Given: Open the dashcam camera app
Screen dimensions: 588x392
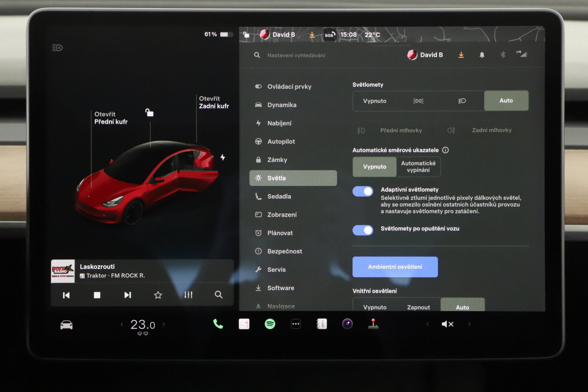Looking at the screenshot, I should [x=347, y=324].
